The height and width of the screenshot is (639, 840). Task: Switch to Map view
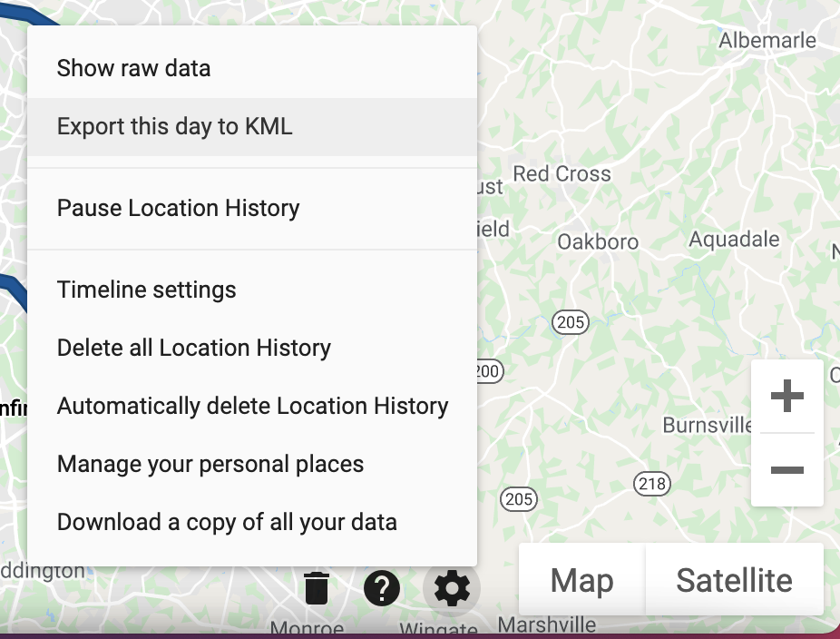581,579
